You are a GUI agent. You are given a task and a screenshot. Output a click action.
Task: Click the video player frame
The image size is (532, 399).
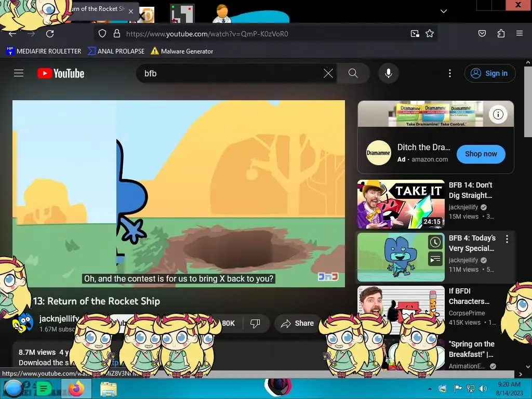(179, 194)
